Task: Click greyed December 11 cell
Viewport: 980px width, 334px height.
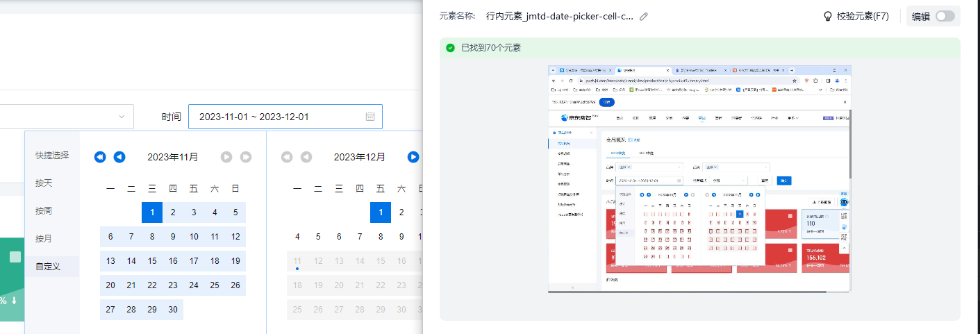Action: coord(297,261)
